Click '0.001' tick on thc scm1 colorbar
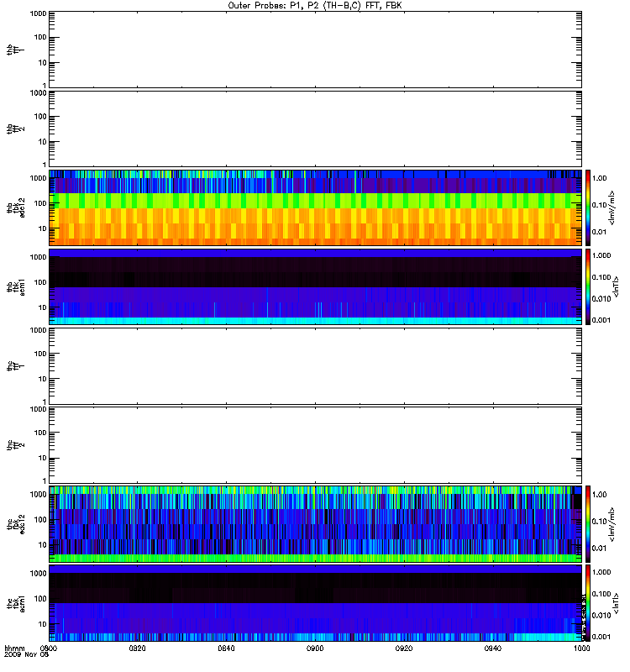 point(601,637)
